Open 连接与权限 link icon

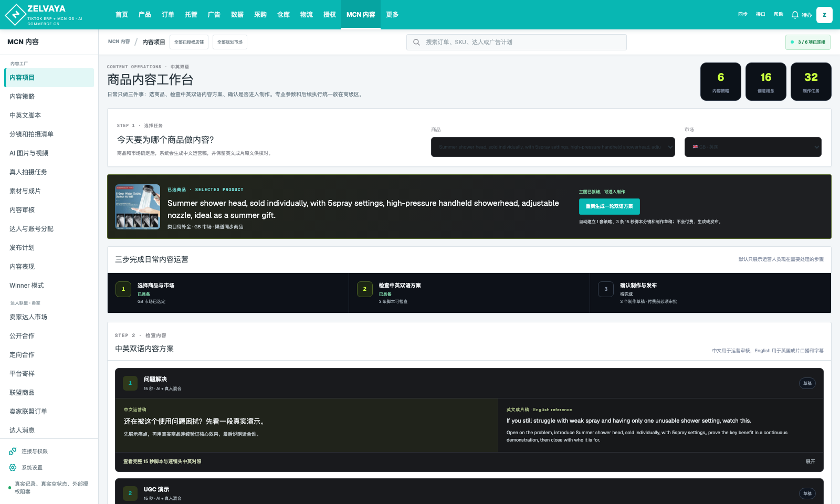click(13, 451)
